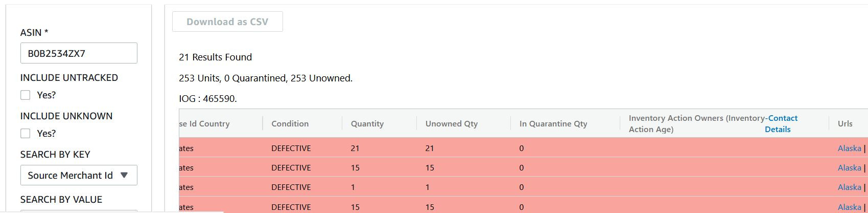Click the ASIN input field
This screenshot has height=213, width=868.
point(79,53)
